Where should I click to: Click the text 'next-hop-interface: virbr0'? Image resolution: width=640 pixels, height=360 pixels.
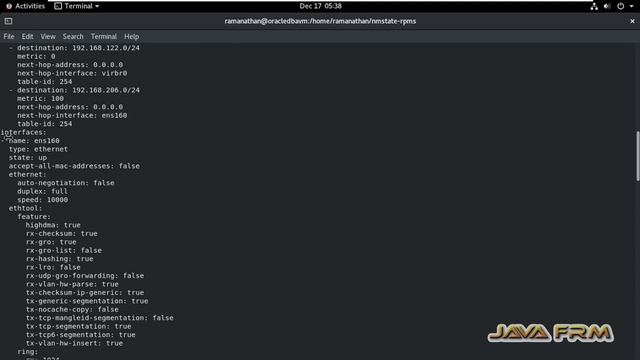point(72,73)
